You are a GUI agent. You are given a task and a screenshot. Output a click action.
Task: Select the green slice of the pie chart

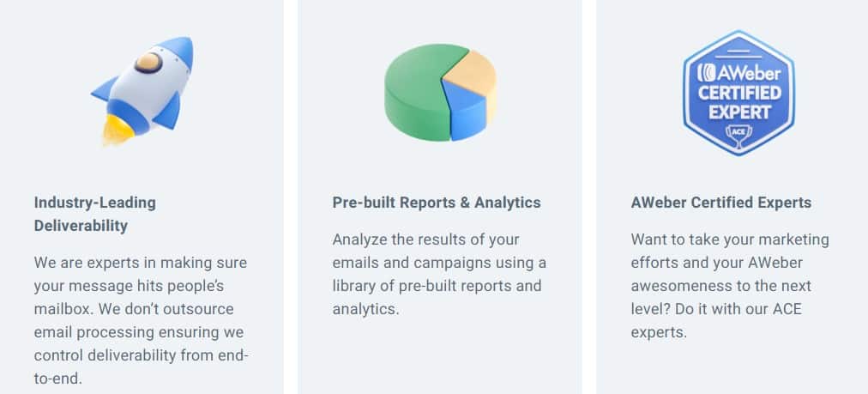click(x=419, y=93)
